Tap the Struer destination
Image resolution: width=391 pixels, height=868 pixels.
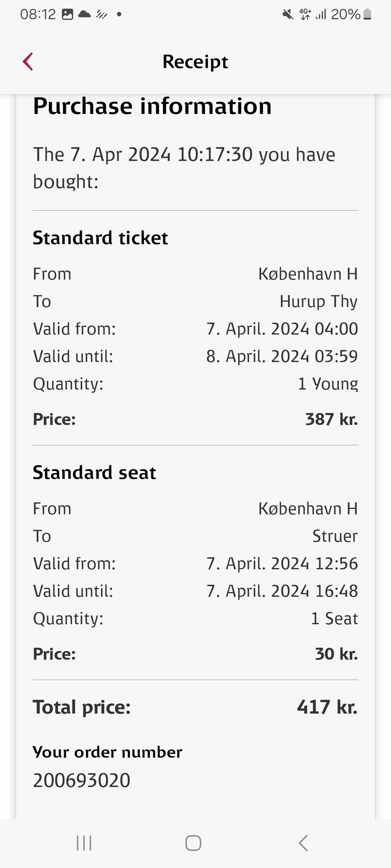pyautogui.click(x=334, y=536)
